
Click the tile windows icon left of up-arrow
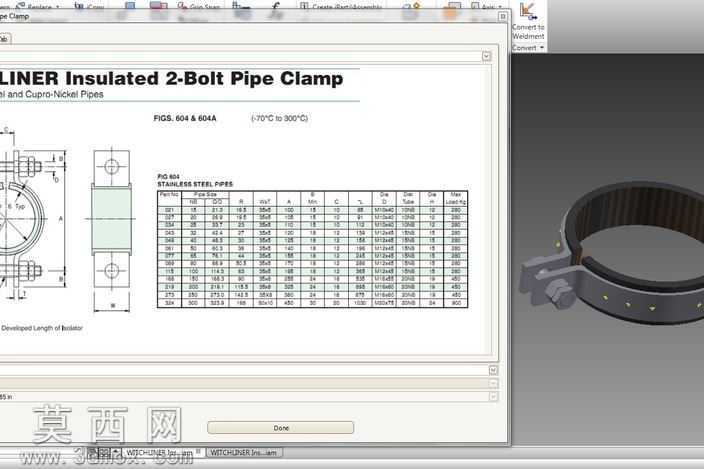[x=104, y=452]
